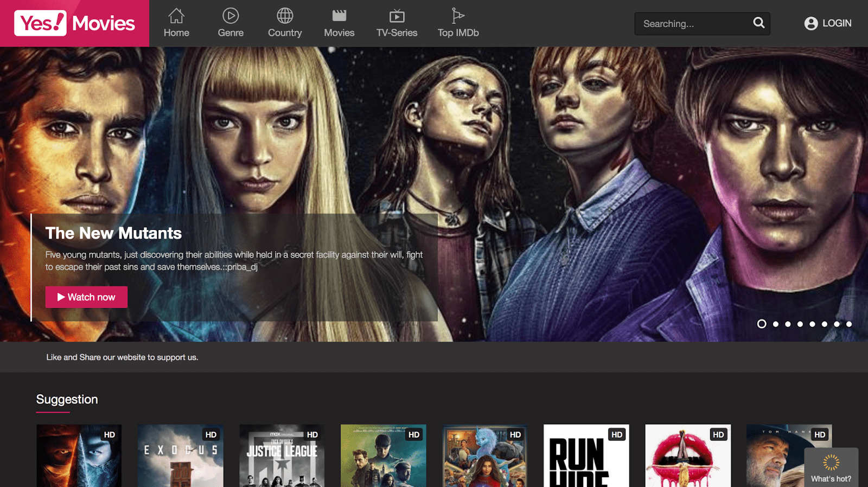Select the fourth slider dot indicator
This screenshot has width=868, height=487.
(800, 324)
